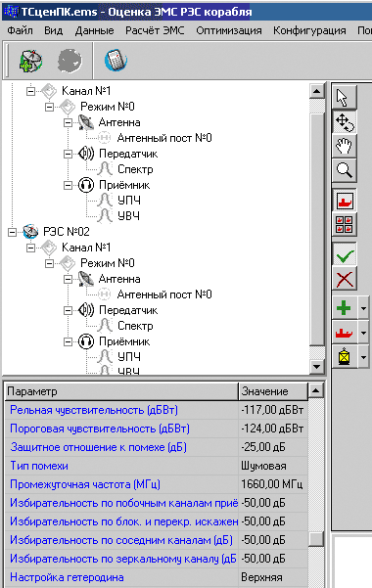
Task: Click the Параметр column header
Action: (x=121, y=391)
